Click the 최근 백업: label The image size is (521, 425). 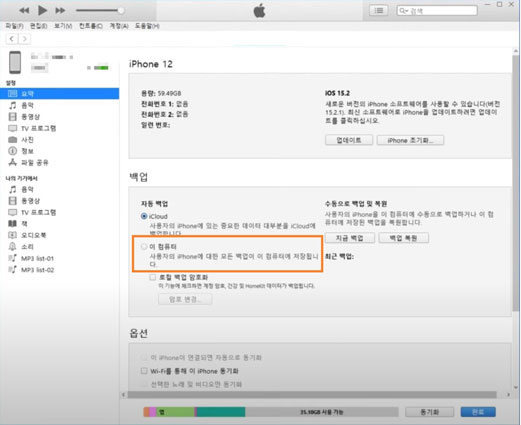pos(339,256)
